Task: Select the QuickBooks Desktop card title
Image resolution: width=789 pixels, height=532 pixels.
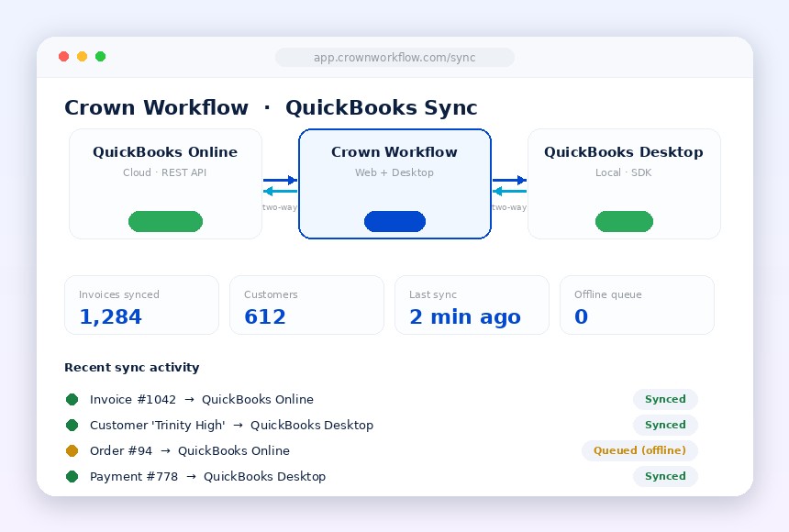Action: [624, 152]
